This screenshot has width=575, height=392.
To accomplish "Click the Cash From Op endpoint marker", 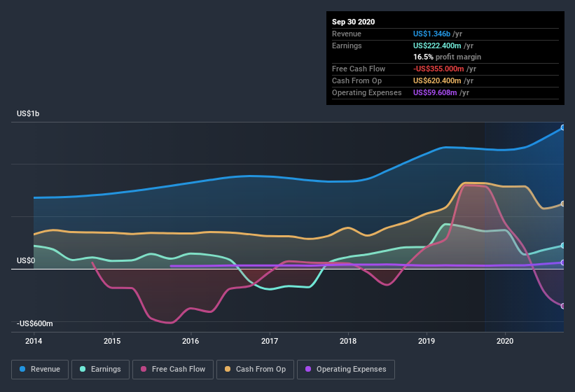I will pos(562,204).
